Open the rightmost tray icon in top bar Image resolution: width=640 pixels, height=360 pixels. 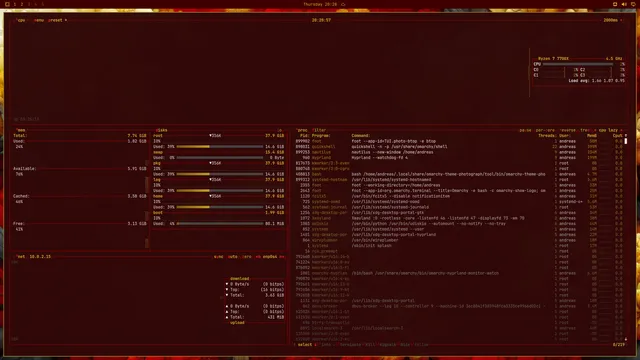(x=633, y=4)
